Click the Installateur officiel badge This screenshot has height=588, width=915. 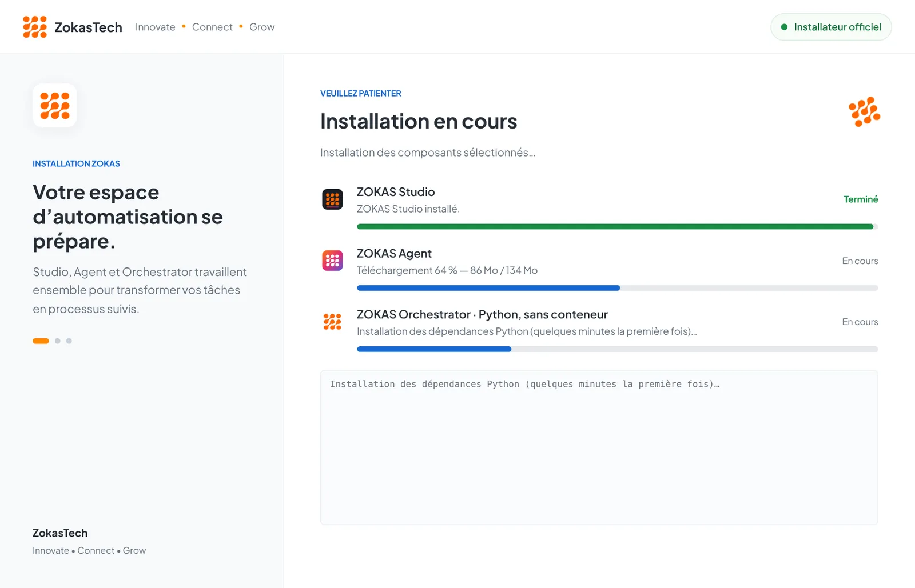[x=831, y=27]
